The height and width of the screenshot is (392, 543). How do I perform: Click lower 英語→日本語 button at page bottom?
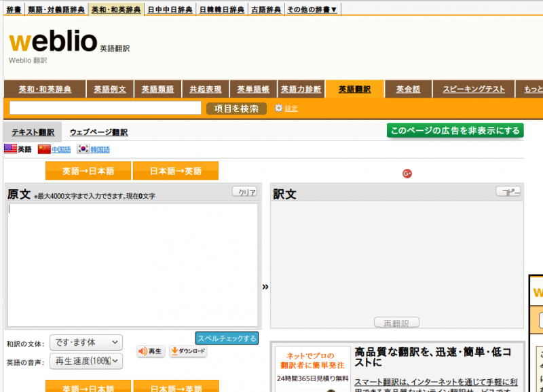point(88,386)
